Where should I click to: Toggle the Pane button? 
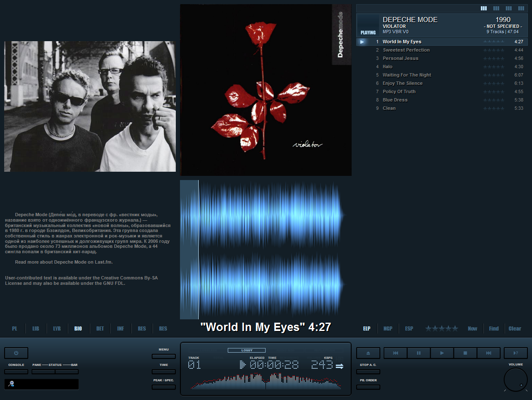tap(43, 372)
